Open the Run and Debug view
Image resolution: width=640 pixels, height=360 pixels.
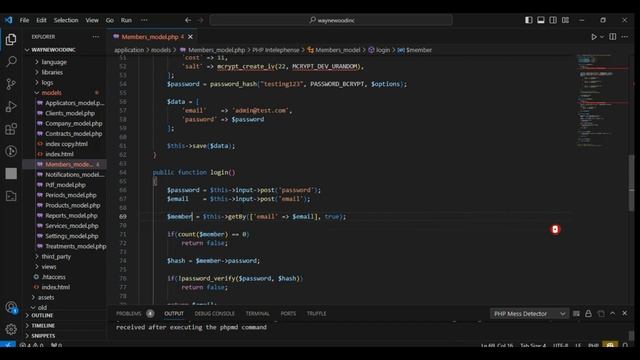(x=11, y=107)
